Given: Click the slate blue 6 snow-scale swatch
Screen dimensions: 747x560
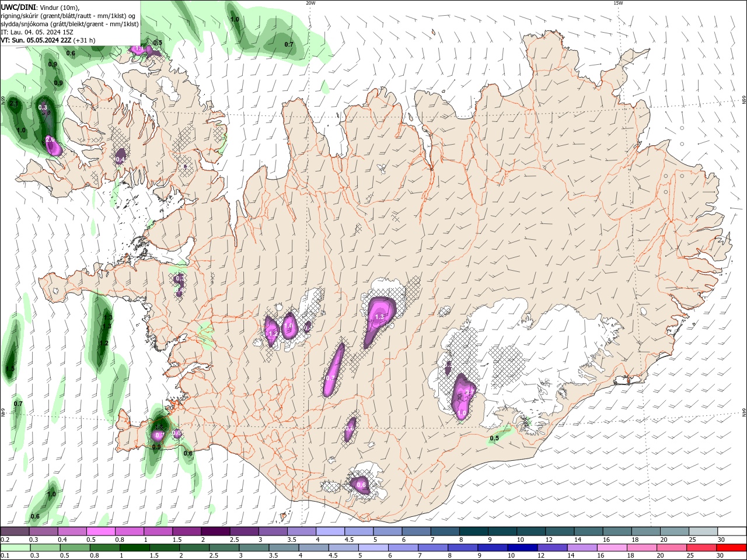Looking at the screenshot, I should (x=416, y=531).
